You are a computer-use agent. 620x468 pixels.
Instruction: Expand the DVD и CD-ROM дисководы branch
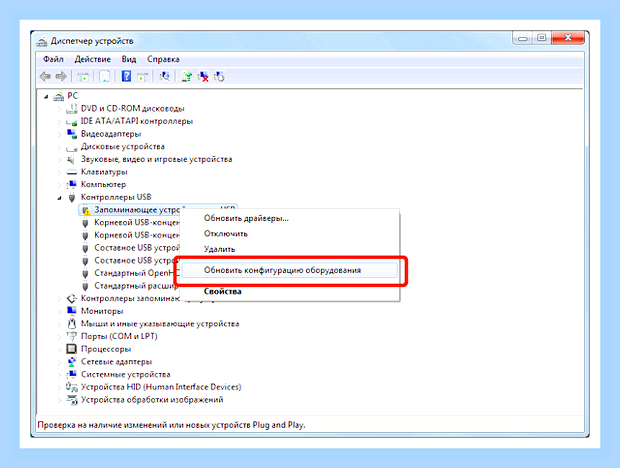coord(59,109)
